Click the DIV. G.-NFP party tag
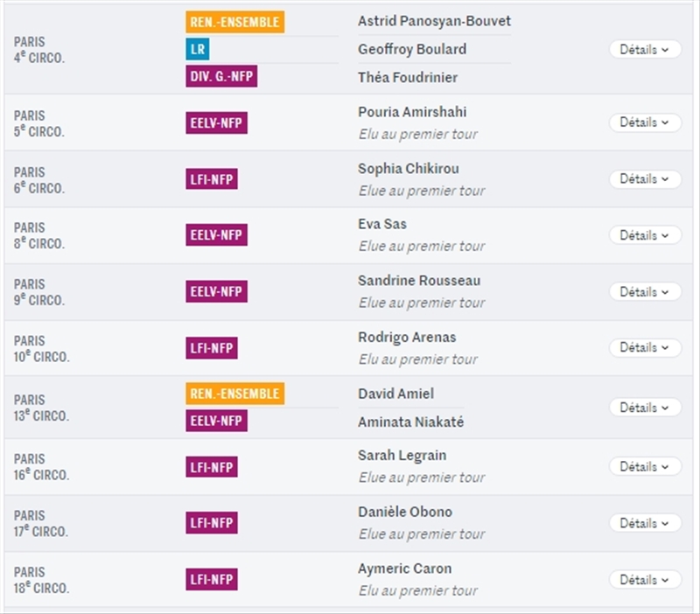This screenshot has height=614, width=700. click(x=221, y=77)
